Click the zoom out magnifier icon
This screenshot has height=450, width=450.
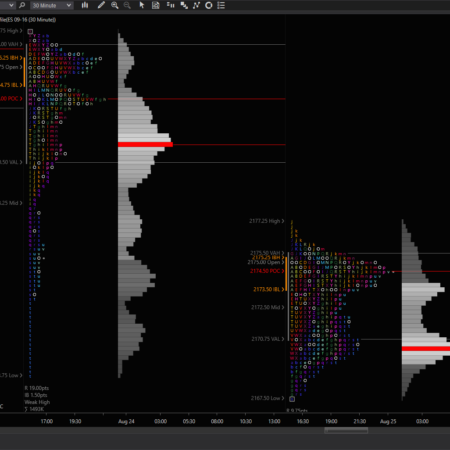tap(127, 5)
